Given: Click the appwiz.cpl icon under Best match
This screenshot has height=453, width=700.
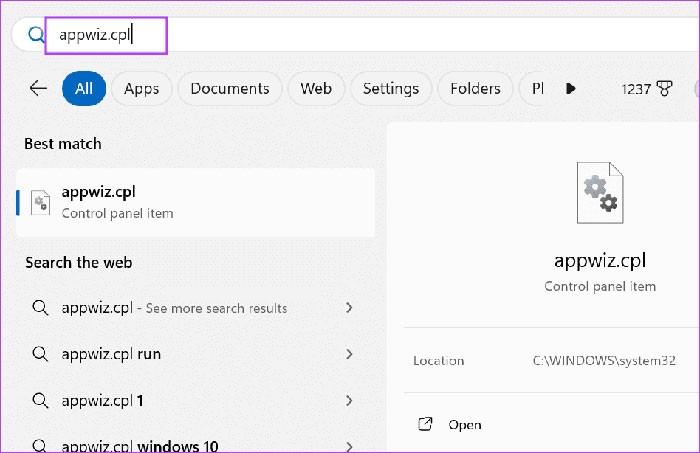Looking at the screenshot, I should (41, 202).
